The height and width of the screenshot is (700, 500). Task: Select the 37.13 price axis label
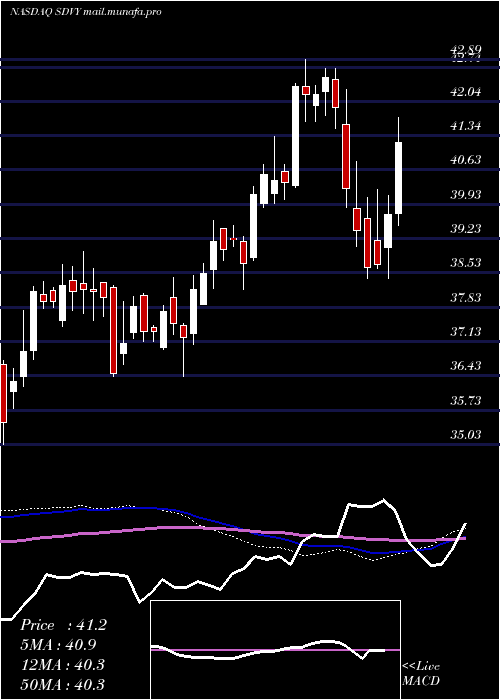(x=466, y=331)
